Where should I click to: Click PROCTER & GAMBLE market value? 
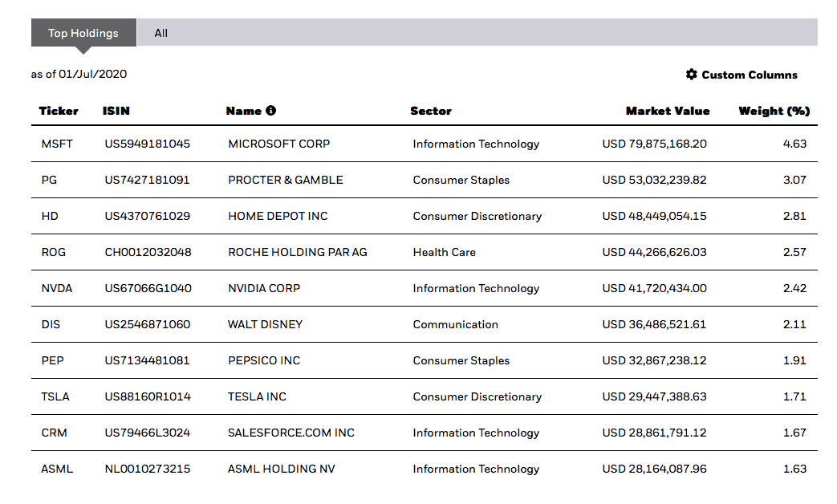click(654, 180)
